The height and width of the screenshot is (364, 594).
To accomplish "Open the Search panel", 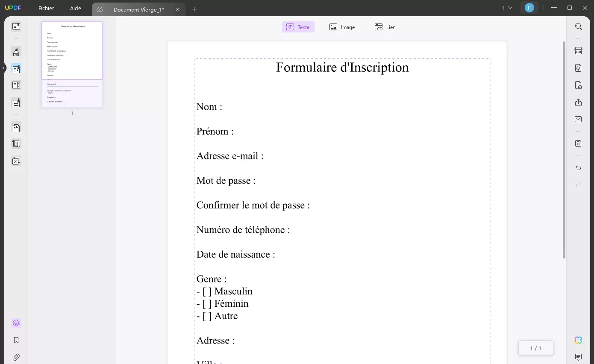I will point(578,26).
